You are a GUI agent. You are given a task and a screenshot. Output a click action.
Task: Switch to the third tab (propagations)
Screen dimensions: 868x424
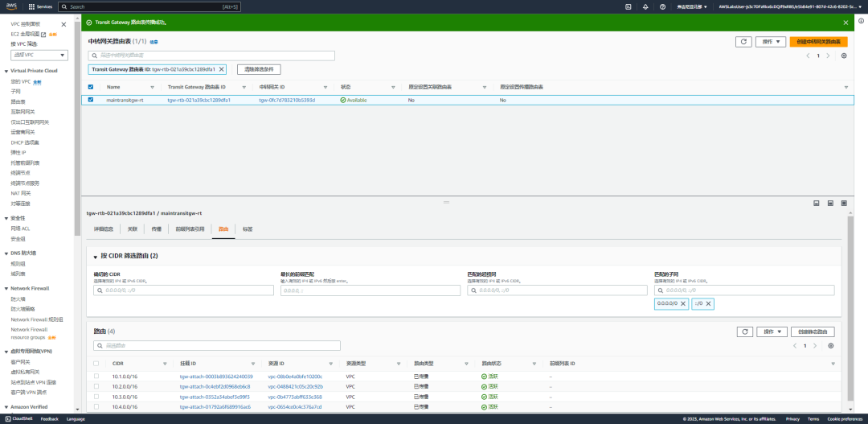coord(156,228)
